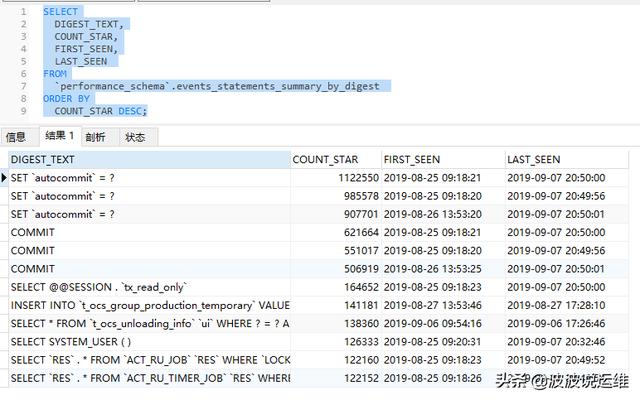The width and height of the screenshot is (640, 400).
Task: Place cursor on SELECT keyword line 1
Action: click(x=60, y=12)
